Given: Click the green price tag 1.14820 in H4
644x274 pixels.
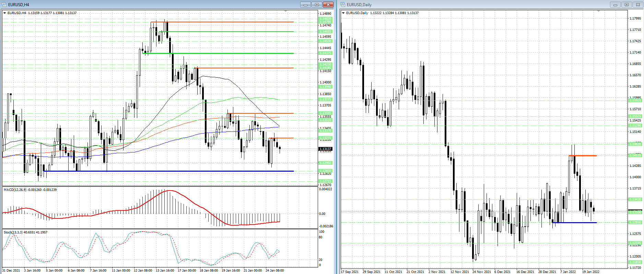Looking at the screenshot, I should [325, 19].
